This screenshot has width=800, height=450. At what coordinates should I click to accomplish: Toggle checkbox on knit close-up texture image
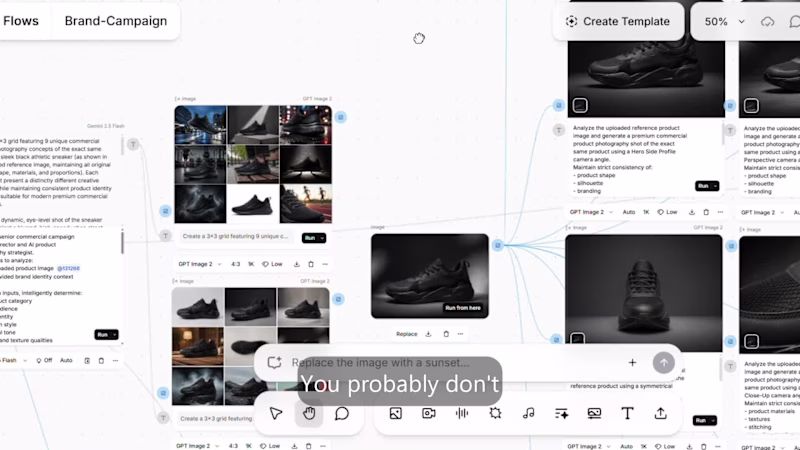[x=751, y=341]
